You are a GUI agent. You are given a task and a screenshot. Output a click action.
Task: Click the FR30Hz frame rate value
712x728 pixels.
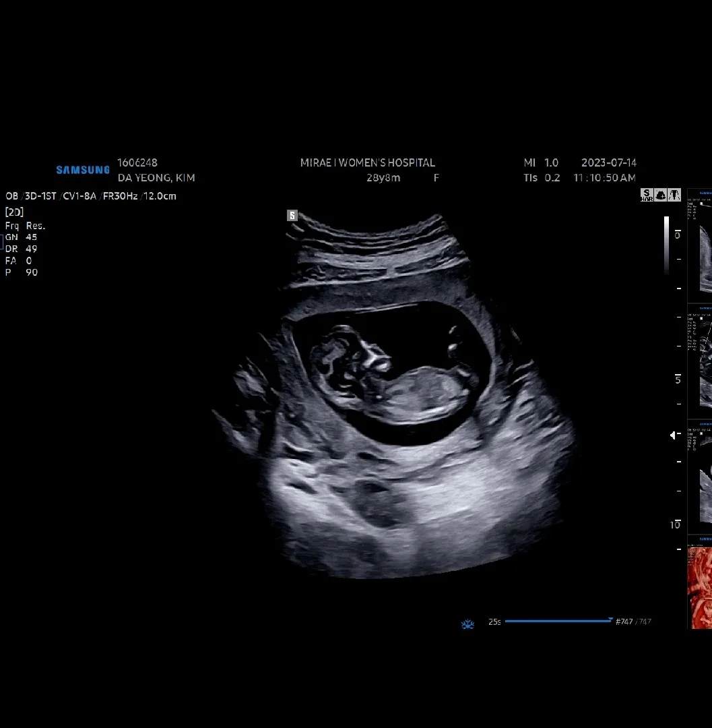point(120,196)
